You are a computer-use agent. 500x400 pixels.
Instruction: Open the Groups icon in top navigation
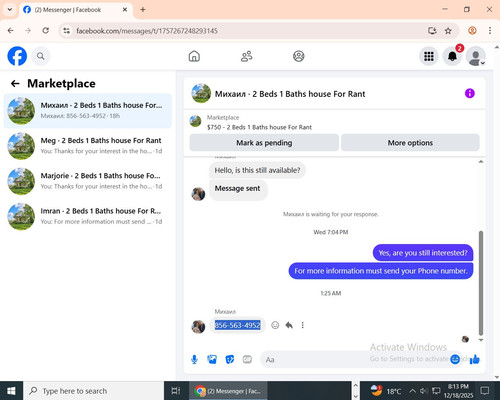[299, 56]
